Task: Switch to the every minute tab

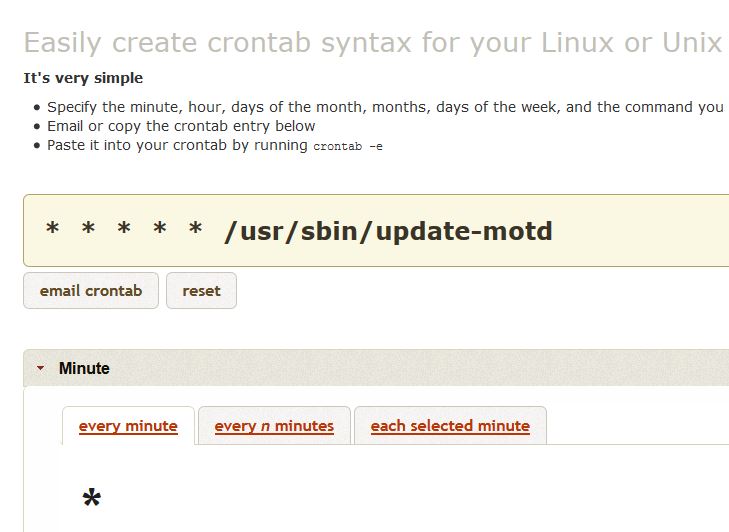Action: 128,426
